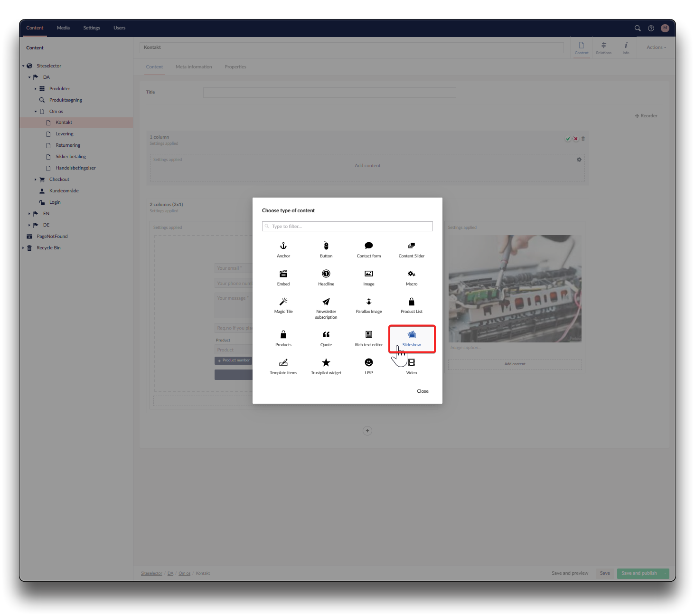Switch to the Media section
This screenshot has width=695, height=616.
[x=63, y=28]
